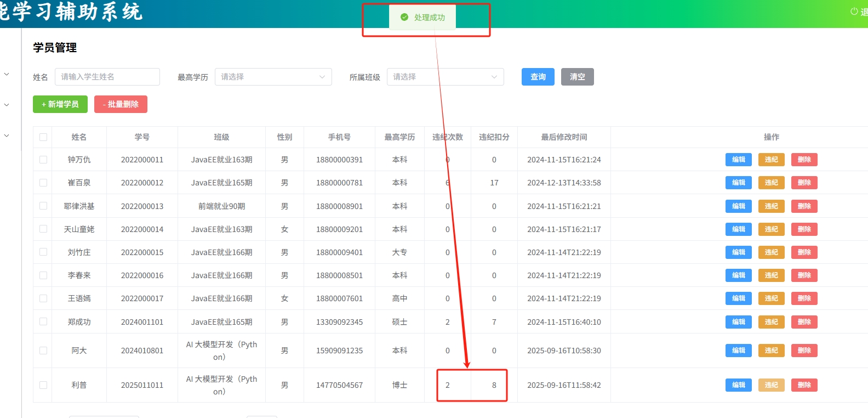Delete student 钟万仇
The width and height of the screenshot is (868, 418).
(804, 160)
